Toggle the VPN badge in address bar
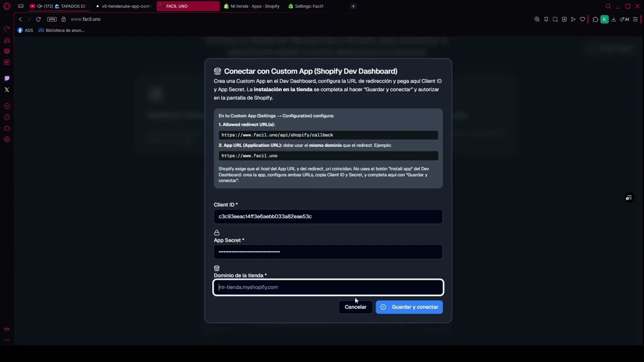The image size is (644, 362). point(52,19)
